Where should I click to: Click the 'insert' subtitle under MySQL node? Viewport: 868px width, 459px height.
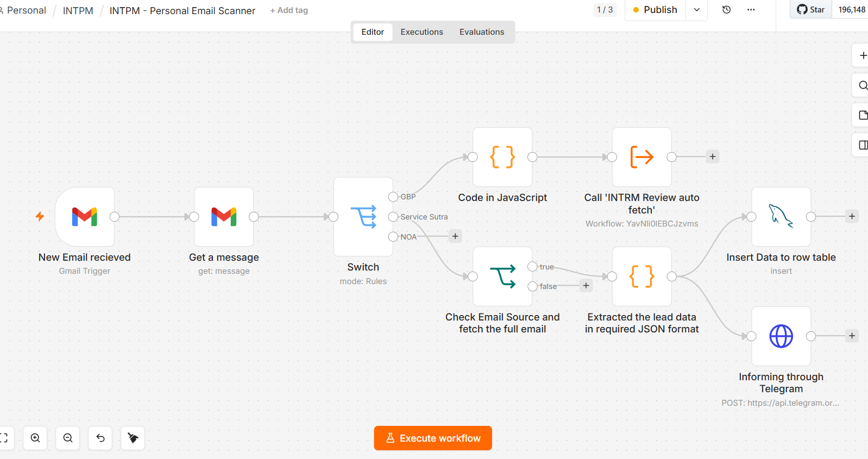781,271
